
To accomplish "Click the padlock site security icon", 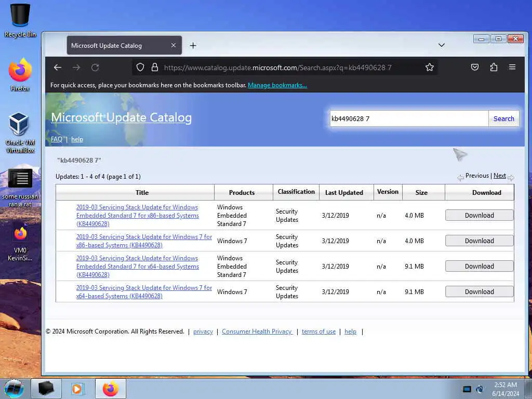I will click(155, 67).
